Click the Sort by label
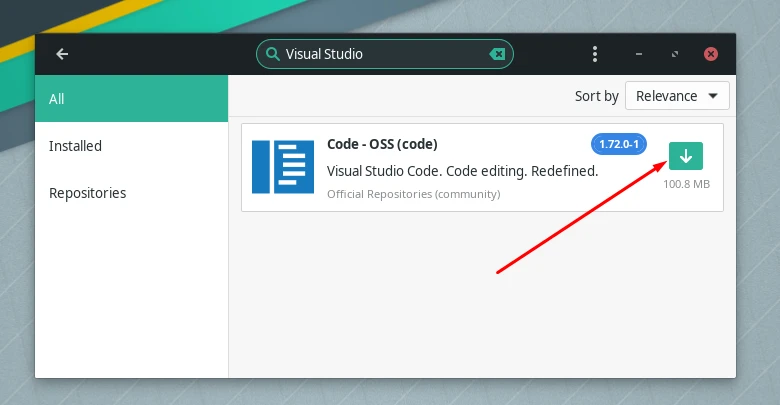Screen dimensions: 780x405 click(596, 96)
